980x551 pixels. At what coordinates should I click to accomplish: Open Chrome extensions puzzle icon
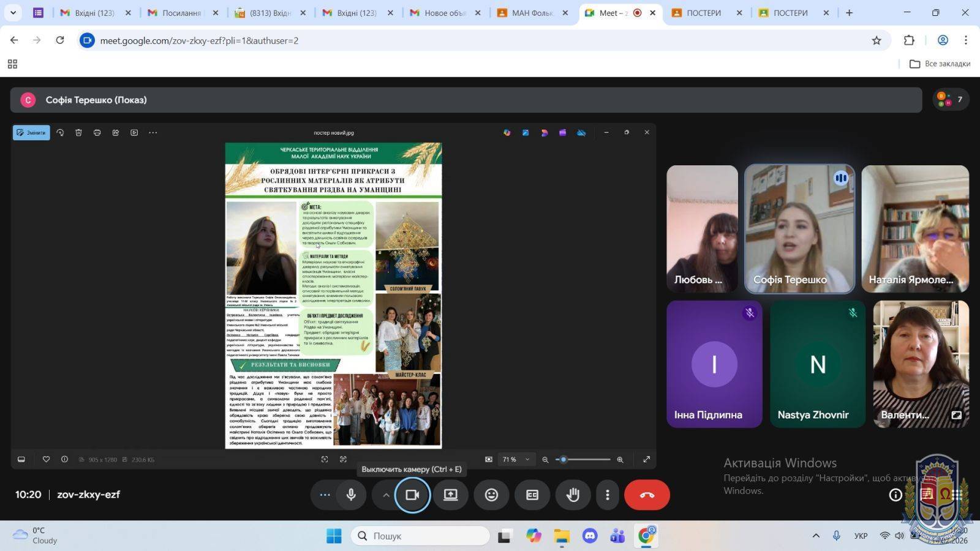[909, 40]
